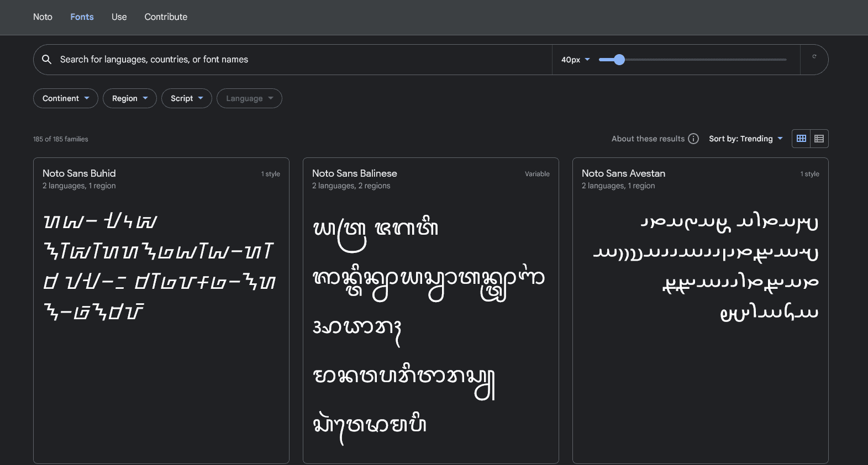
Task: Click the reset preview size icon
Action: (x=814, y=57)
